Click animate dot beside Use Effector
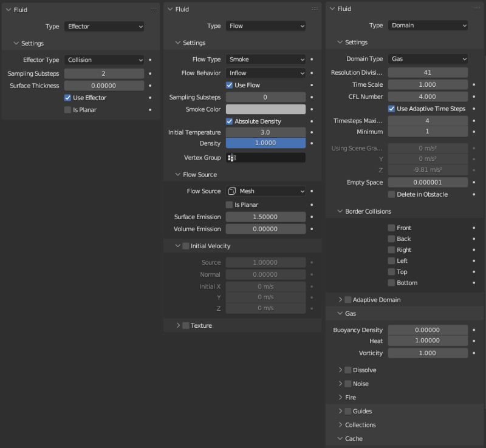 (x=150, y=98)
